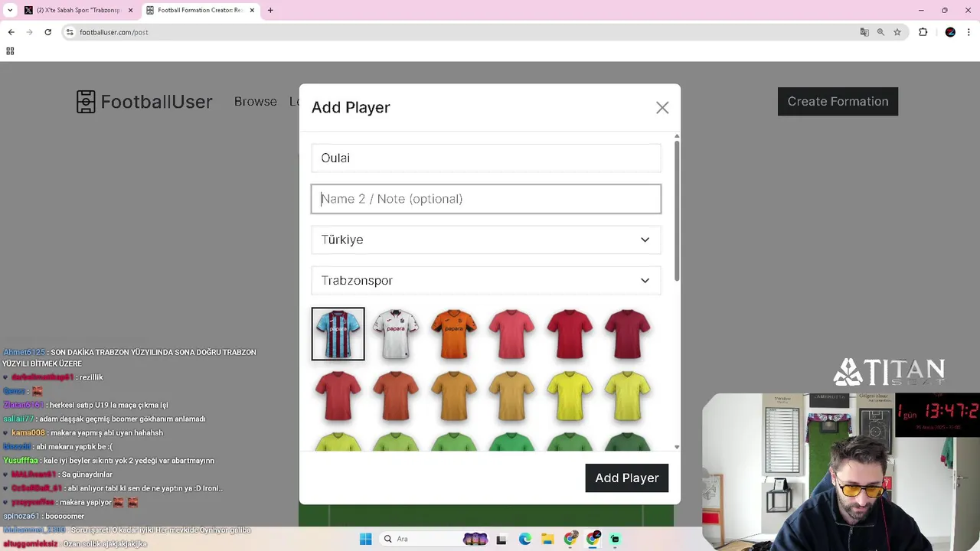Image resolution: width=980 pixels, height=551 pixels.
Task: Click inside the 'Oulai' player name field
Action: tap(486, 158)
